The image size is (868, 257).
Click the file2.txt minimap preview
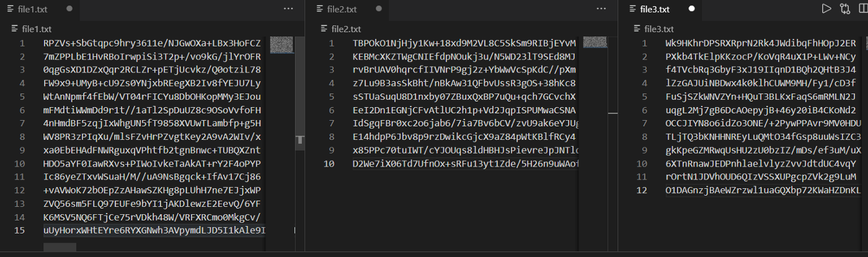pos(594,43)
